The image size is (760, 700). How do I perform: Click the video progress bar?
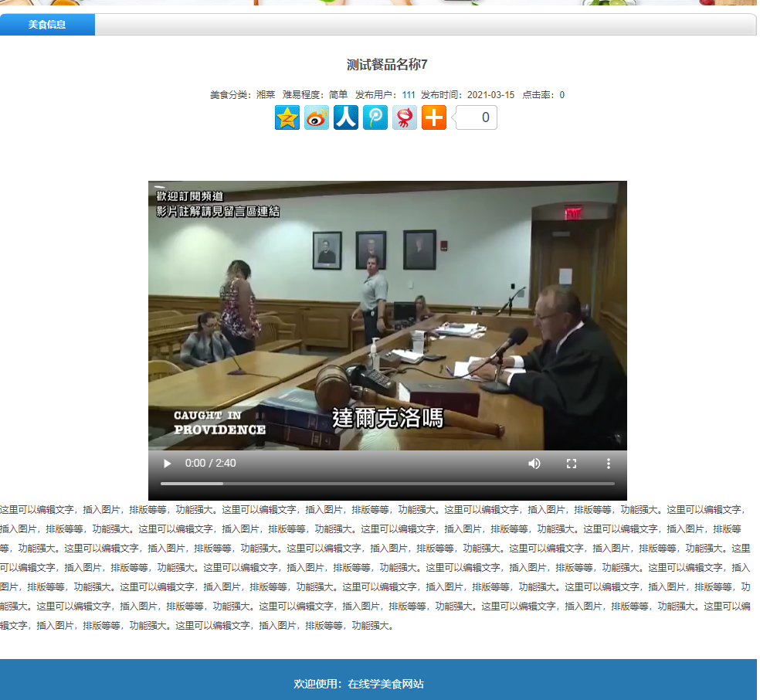coord(387,484)
